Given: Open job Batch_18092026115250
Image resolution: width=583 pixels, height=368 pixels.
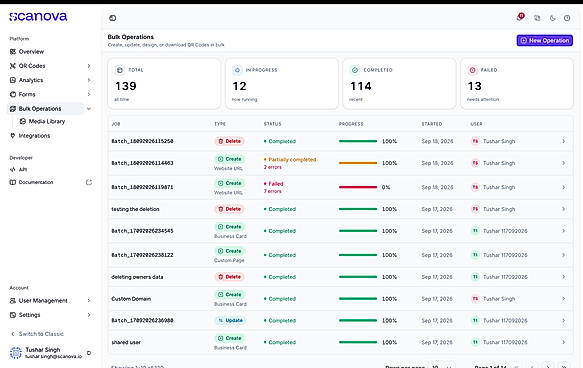Looking at the screenshot, I should coord(142,141).
